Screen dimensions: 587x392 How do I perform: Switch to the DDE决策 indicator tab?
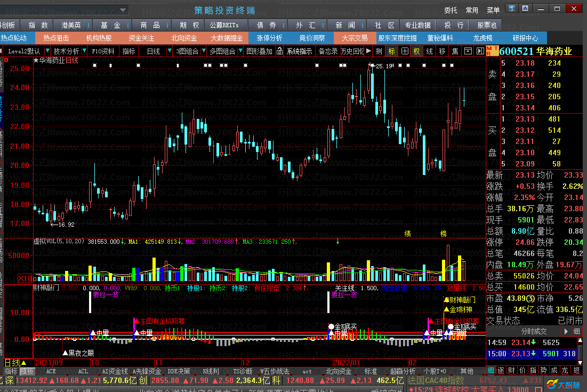coord(179,371)
